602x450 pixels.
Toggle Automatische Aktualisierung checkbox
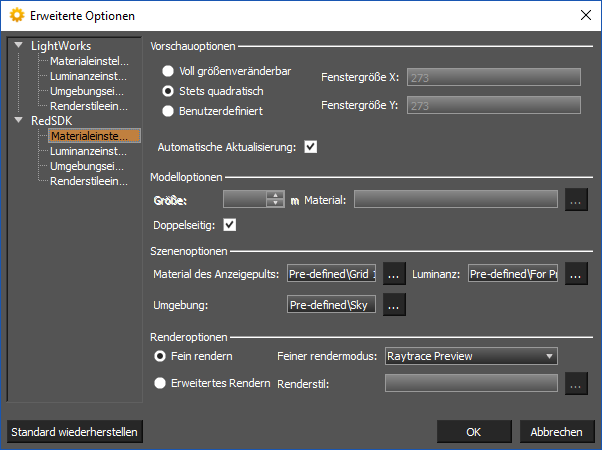tap(310, 147)
